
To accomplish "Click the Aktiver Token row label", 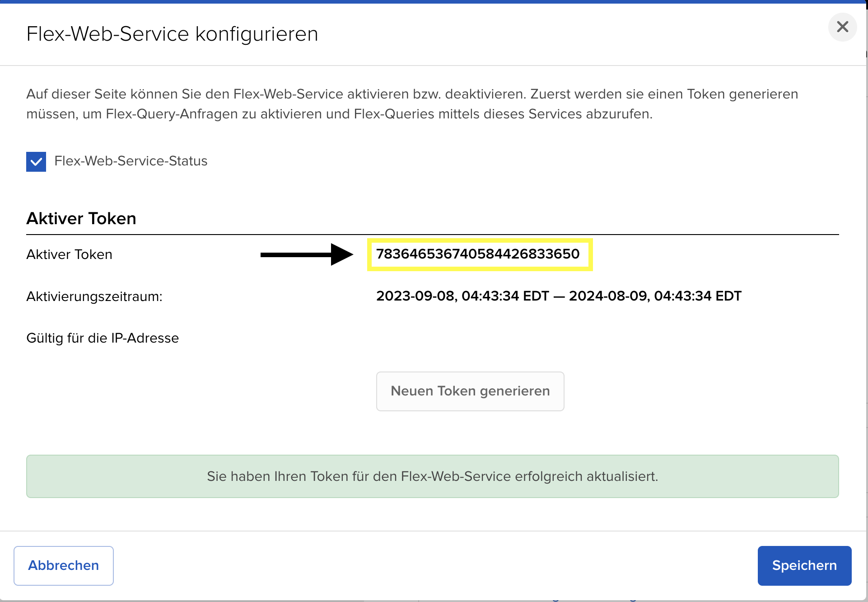I will [69, 254].
